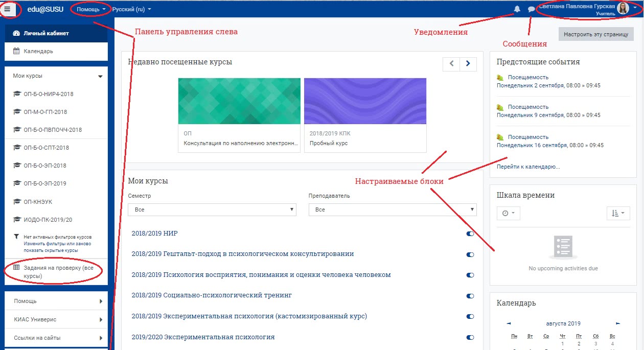Go to next month in calendar block
The image size is (644, 350).
click(618, 323)
